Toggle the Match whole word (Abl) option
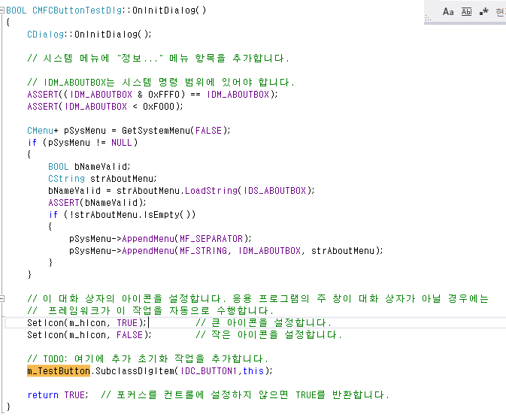Image resolution: width=506 pixels, height=420 pixels. 466,12
